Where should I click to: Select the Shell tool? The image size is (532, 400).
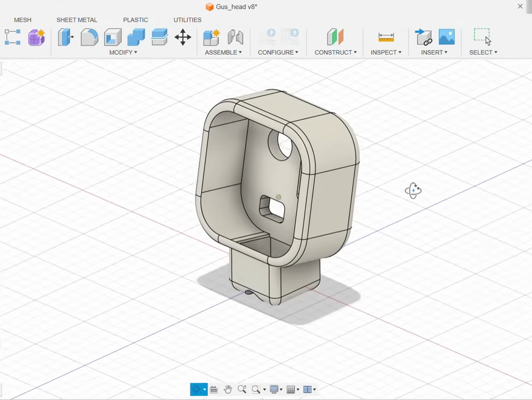(112, 37)
